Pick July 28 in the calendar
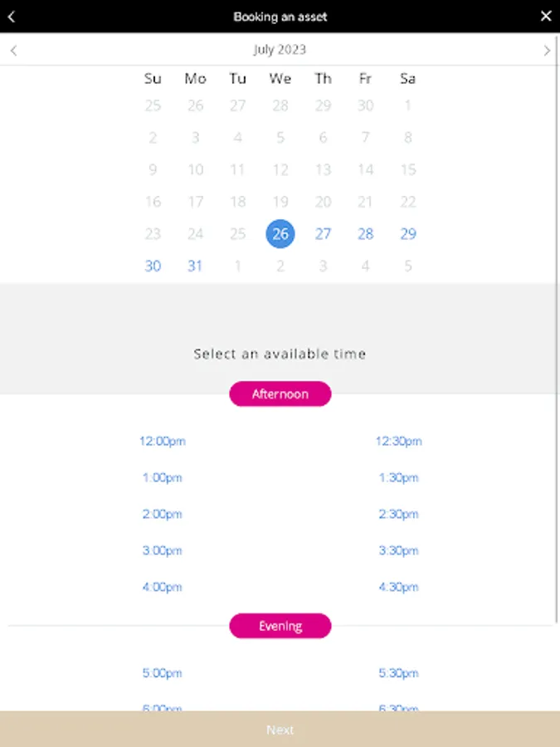The image size is (560, 747). pos(366,234)
